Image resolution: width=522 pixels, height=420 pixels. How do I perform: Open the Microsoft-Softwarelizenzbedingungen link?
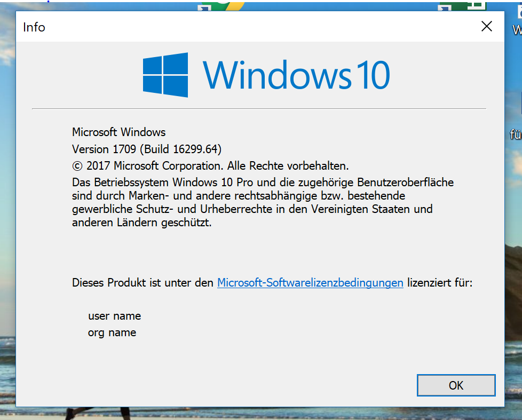point(310,282)
